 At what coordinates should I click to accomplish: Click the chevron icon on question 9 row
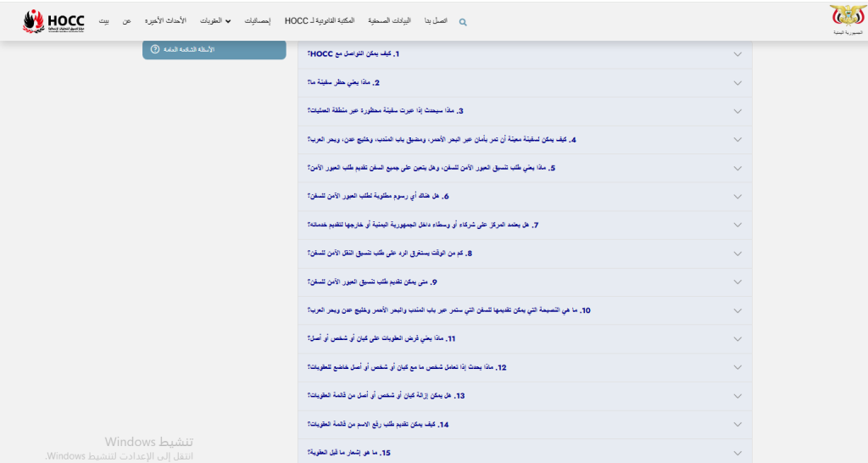tap(737, 282)
